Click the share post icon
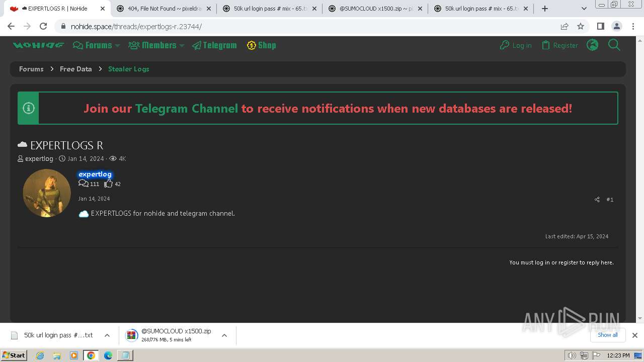644x362 pixels. coord(597,200)
